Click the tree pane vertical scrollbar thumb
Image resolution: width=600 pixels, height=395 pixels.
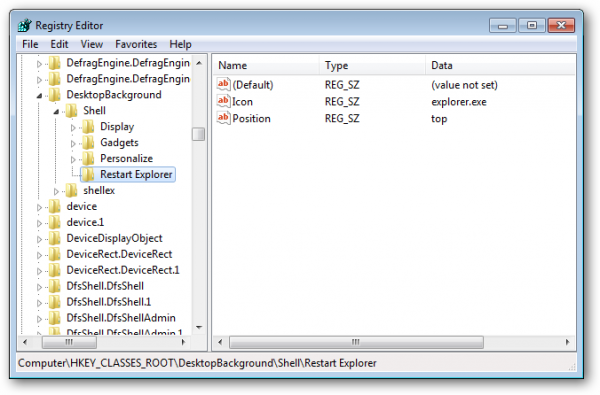(199, 134)
